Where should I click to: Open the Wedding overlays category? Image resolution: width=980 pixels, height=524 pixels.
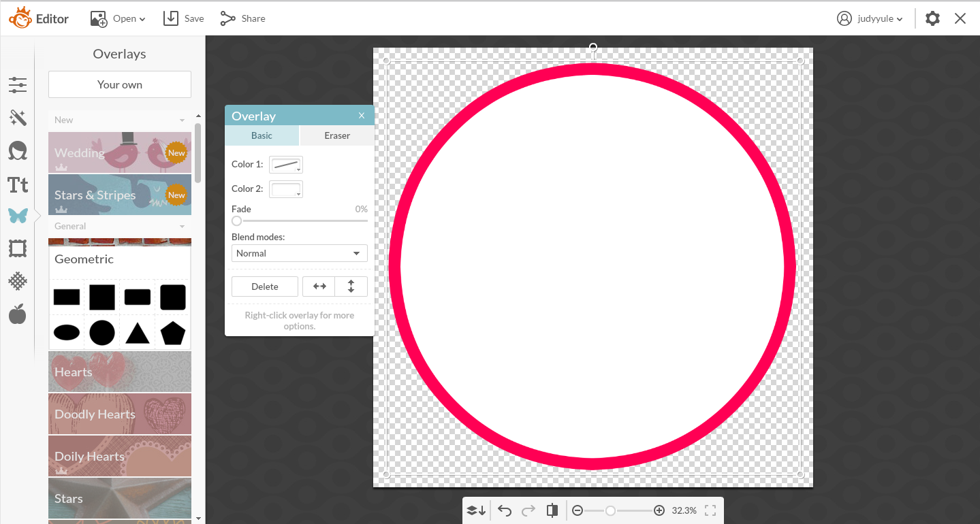click(120, 152)
